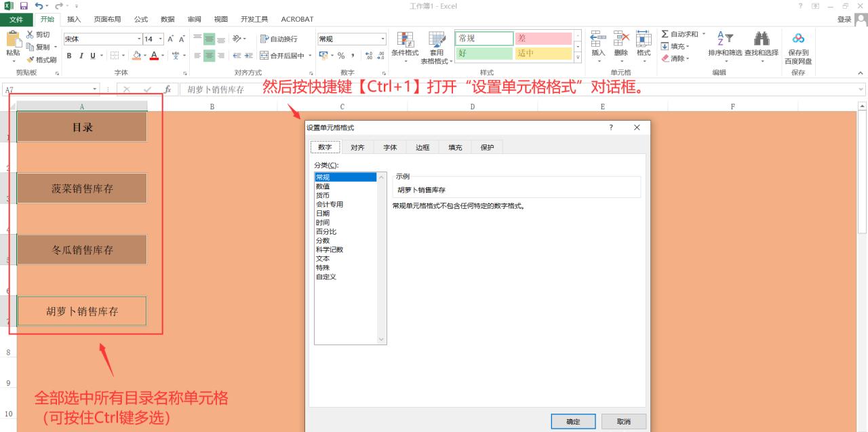Decrease indent of cell text

pyautogui.click(x=238, y=56)
